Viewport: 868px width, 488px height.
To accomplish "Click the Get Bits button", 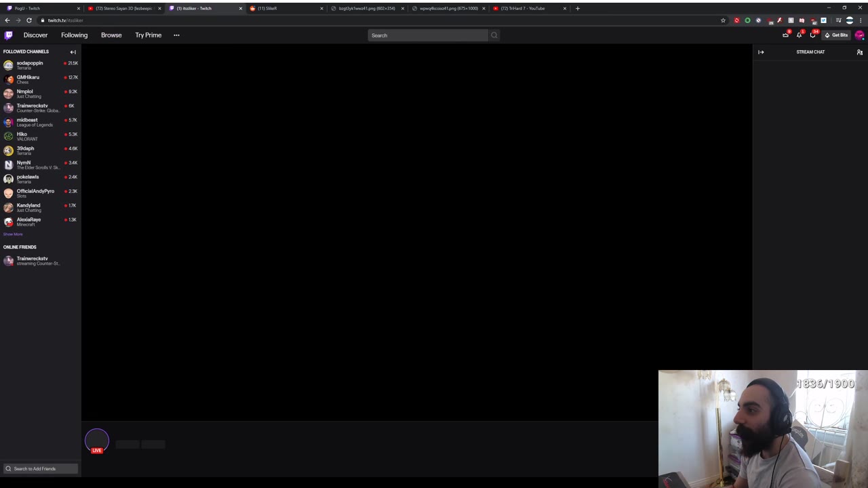I will pos(836,35).
